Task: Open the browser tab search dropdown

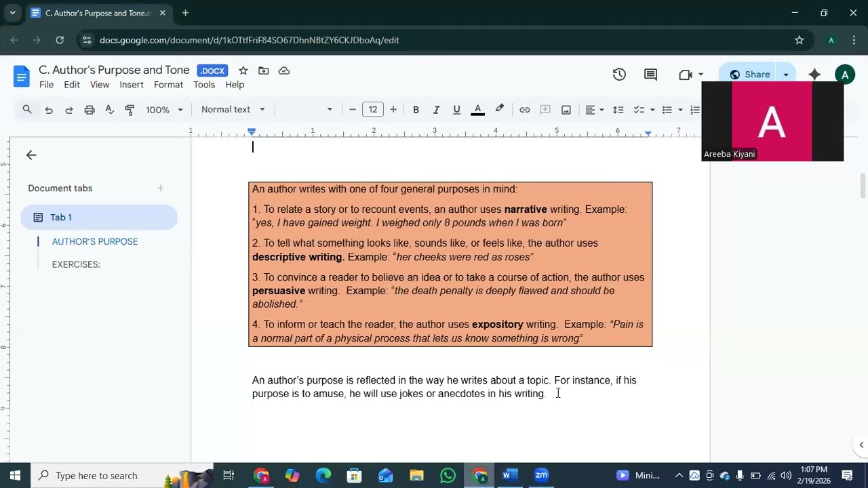Action: click(x=12, y=13)
